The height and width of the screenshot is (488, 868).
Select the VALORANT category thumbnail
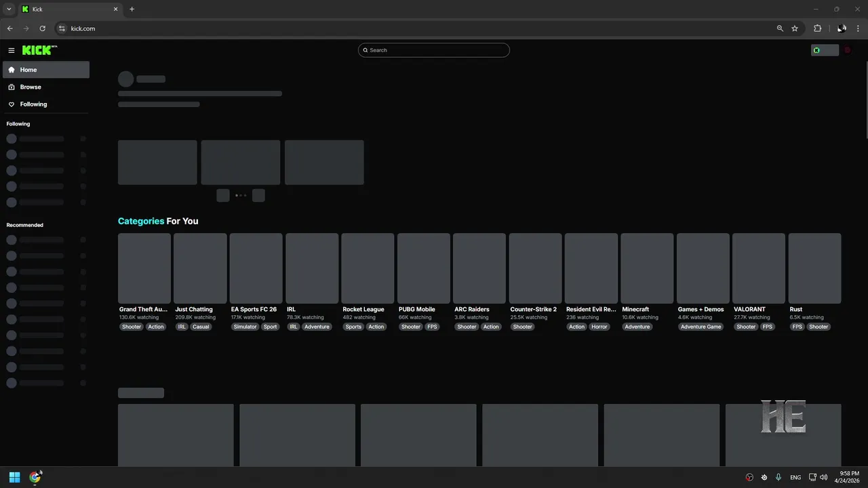pyautogui.click(x=759, y=268)
